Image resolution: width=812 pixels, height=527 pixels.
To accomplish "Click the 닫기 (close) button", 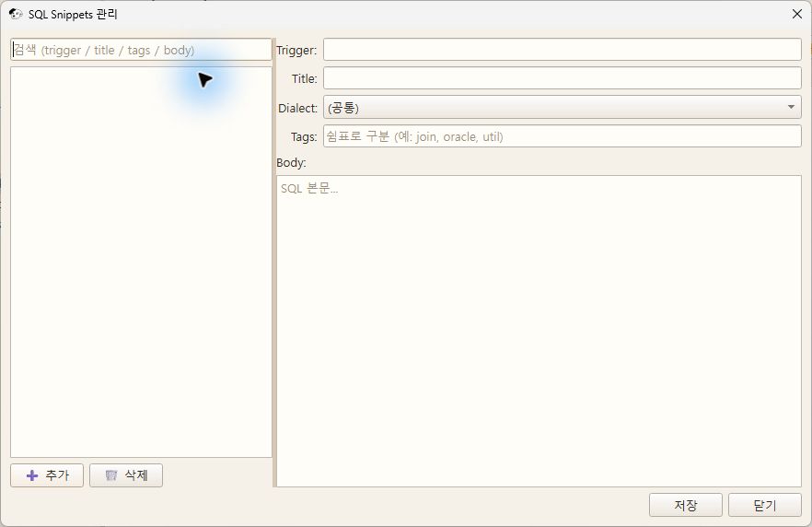I will (765, 505).
